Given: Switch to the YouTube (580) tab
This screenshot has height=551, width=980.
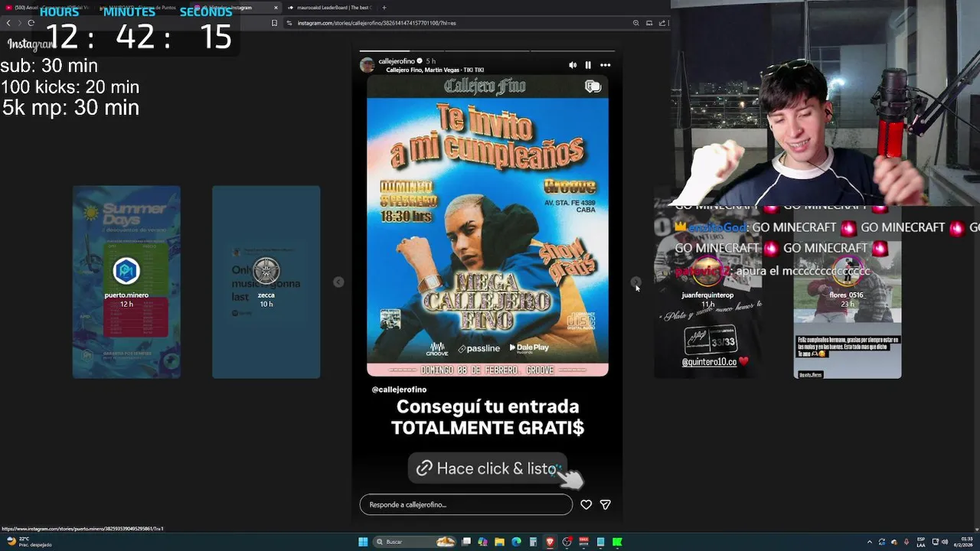Looking at the screenshot, I should pos(47,8).
